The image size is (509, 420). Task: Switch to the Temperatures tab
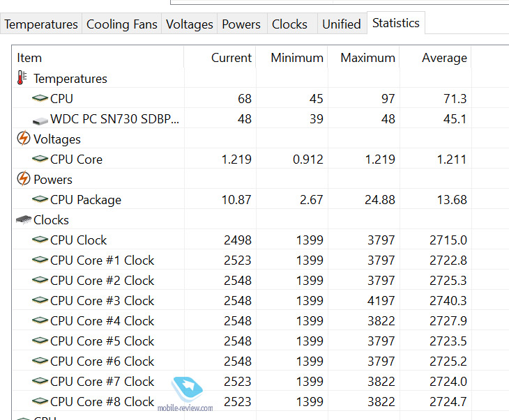(x=41, y=24)
